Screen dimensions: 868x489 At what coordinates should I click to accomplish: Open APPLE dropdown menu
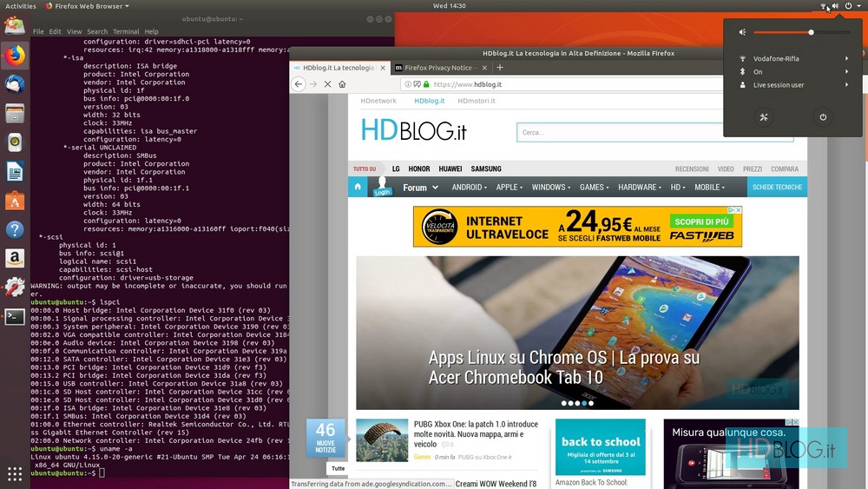click(509, 188)
